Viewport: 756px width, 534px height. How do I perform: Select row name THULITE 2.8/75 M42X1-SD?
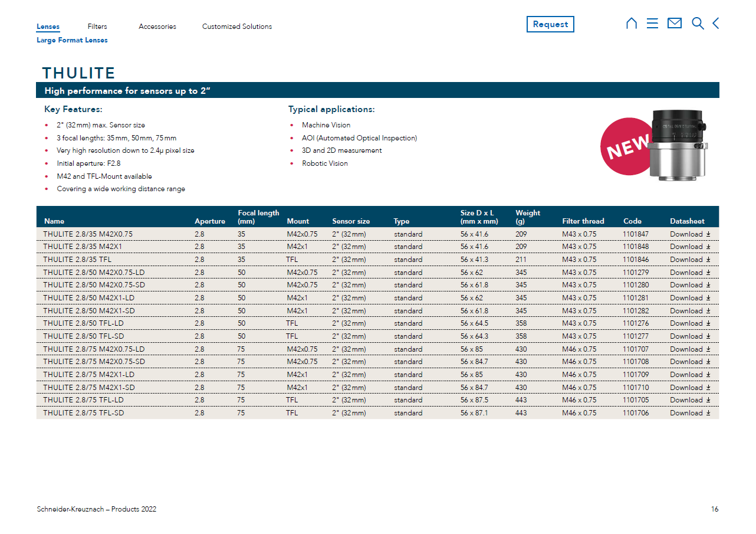click(x=88, y=388)
